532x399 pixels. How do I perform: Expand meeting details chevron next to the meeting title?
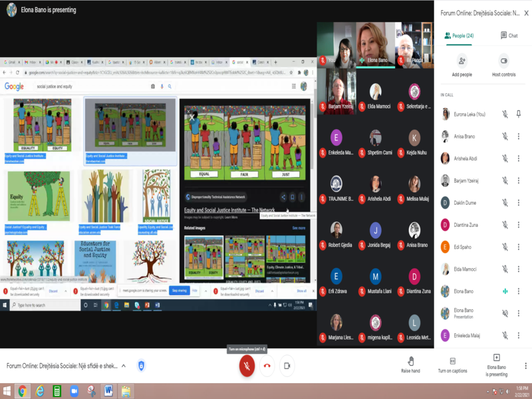click(123, 366)
